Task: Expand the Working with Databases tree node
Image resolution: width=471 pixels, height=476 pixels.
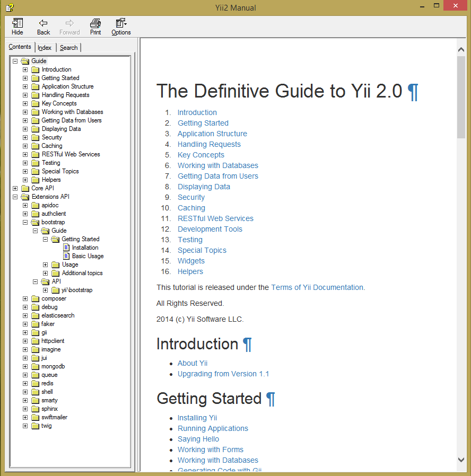Action: pos(25,112)
